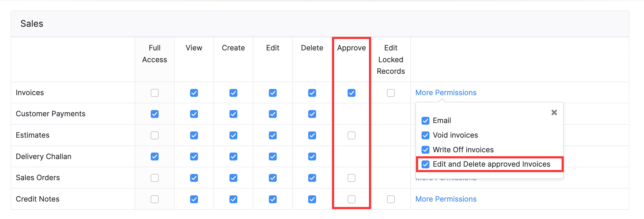Uncheck Full Access for Delivery Challan
Image resolution: width=644 pixels, height=219 pixels.
(x=155, y=157)
